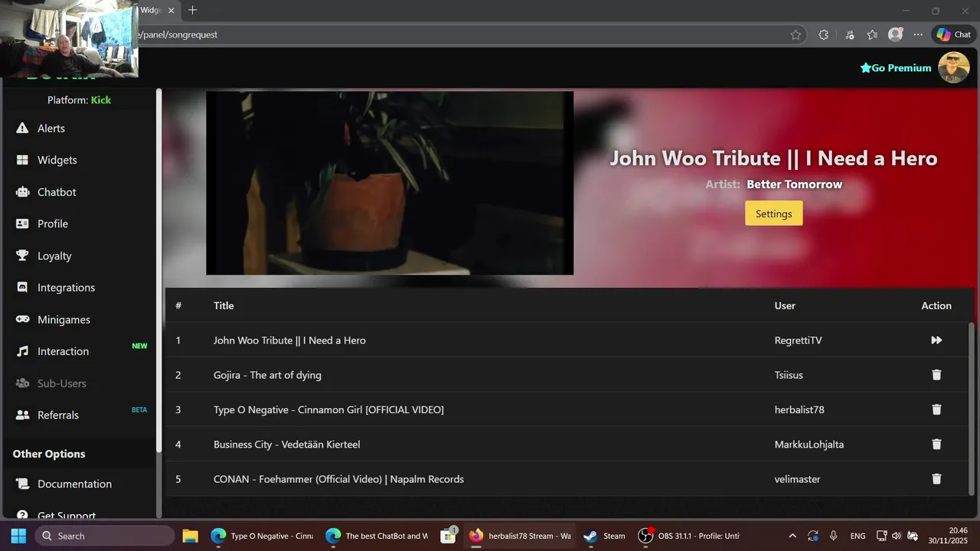Click the username Tsiisus
The image size is (980, 551).
(x=789, y=375)
